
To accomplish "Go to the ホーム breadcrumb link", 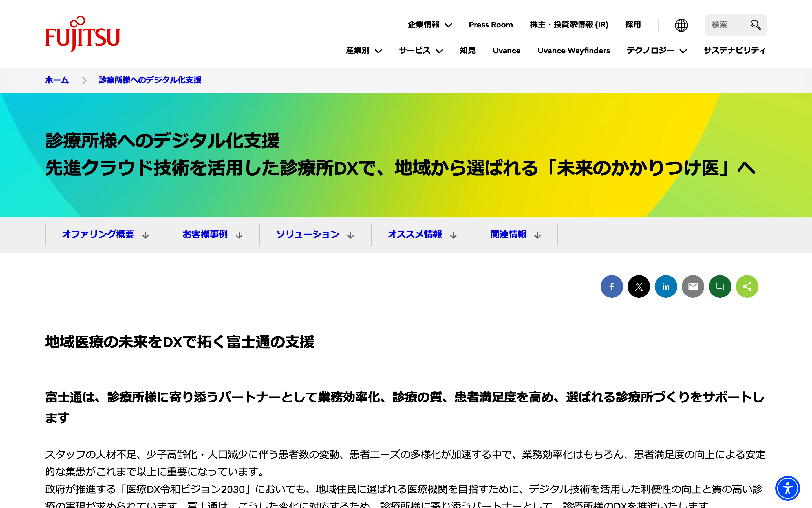I will (57, 80).
